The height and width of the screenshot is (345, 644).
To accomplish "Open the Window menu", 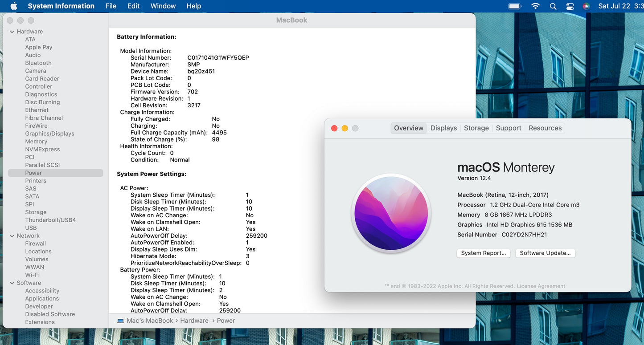I will [x=163, y=6].
